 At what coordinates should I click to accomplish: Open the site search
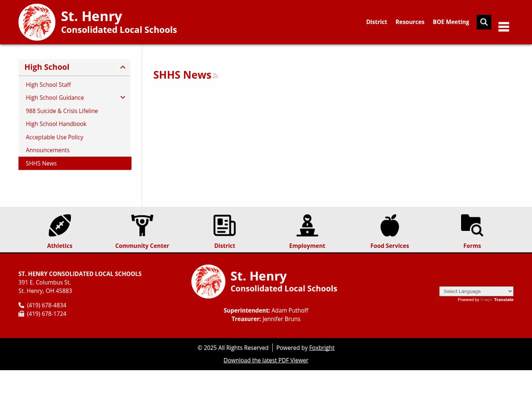coord(484,22)
